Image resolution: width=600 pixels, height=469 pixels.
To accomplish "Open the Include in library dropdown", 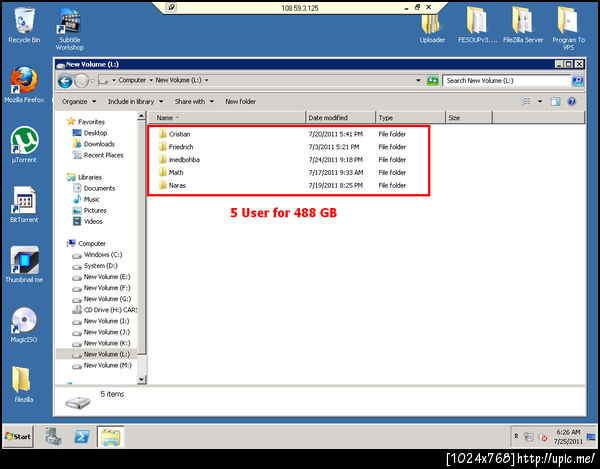I will pos(135,101).
